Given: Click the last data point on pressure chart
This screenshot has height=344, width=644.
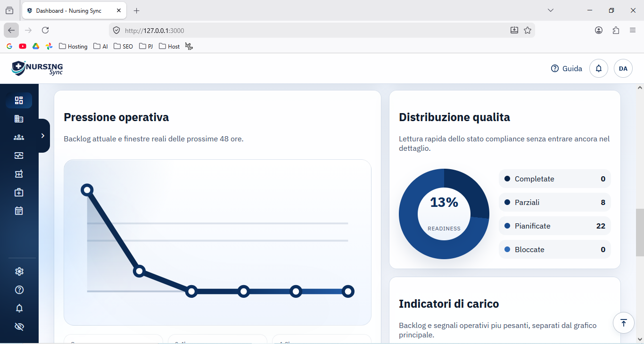Looking at the screenshot, I should 348,291.
